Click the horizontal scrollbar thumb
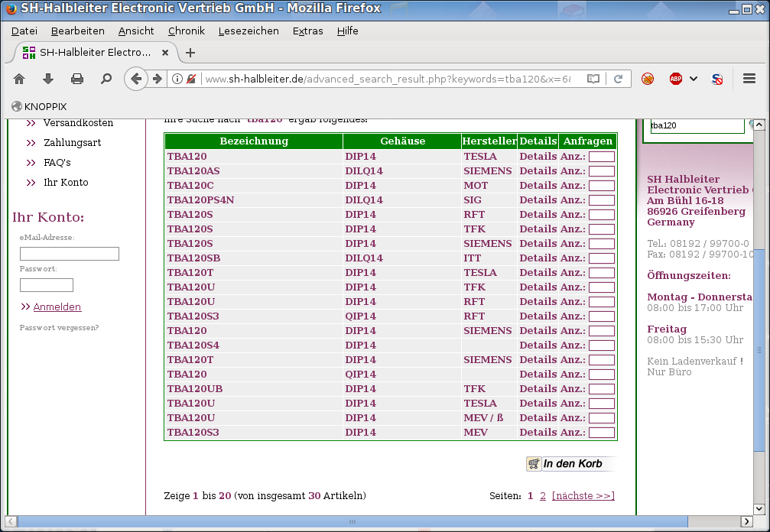This screenshot has height=532, width=770. point(352,521)
